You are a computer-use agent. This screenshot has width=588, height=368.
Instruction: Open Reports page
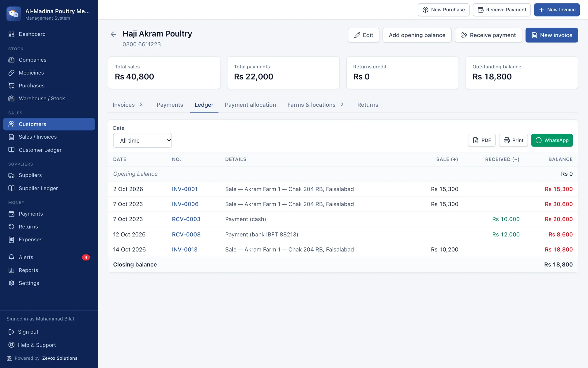49,270
